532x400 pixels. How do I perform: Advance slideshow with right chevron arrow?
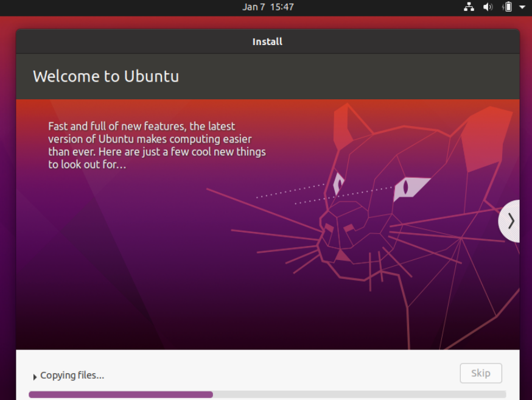point(511,221)
